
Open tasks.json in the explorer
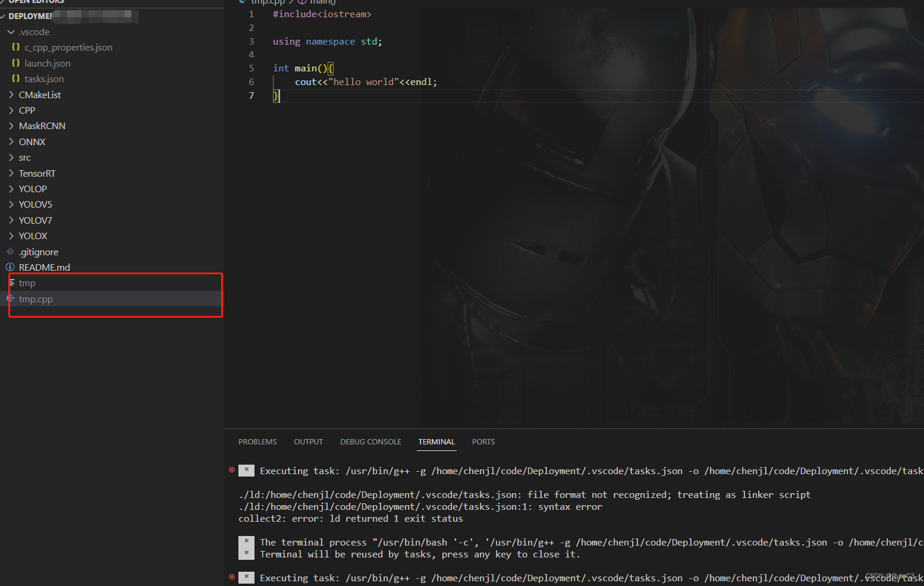pos(44,79)
